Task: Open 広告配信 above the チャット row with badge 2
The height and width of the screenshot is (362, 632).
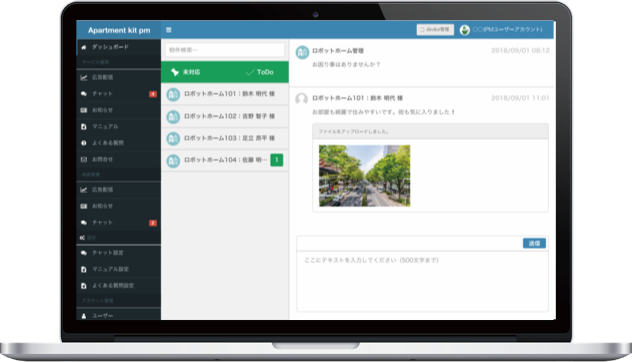Action: [x=118, y=190]
